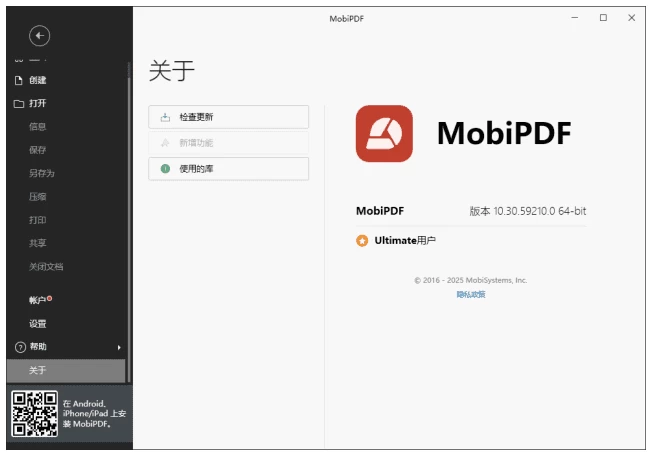
Task: Expand the 帮助 (Help) submenu arrow
Action: tap(119, 347)
